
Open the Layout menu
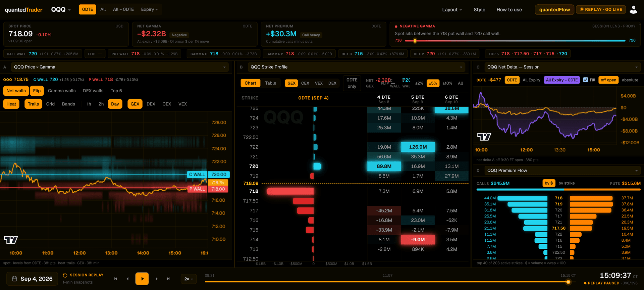click(x=452, y=10)
